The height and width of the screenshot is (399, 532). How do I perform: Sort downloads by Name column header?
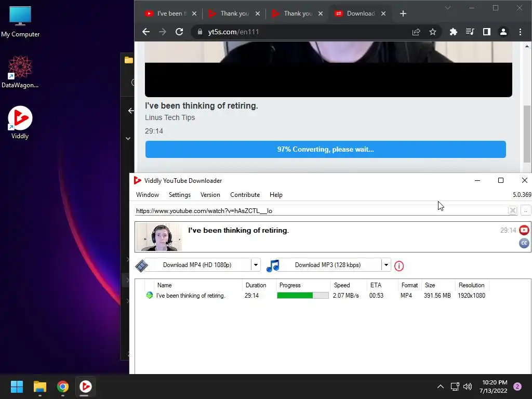tap(198, 285)
